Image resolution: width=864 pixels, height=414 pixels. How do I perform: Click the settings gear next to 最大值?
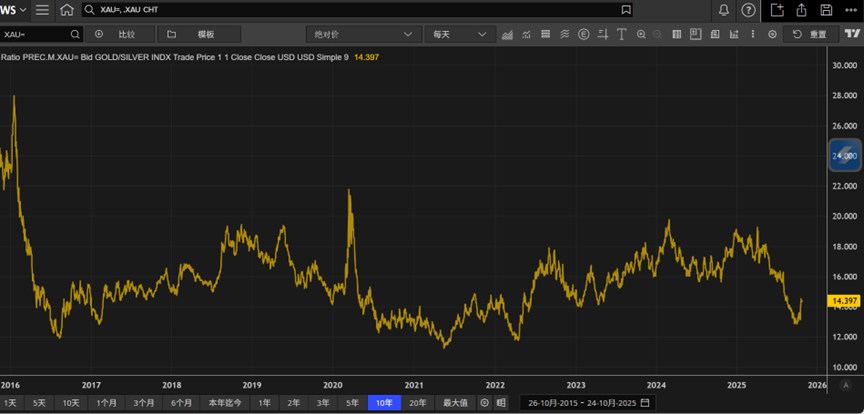(484, 403)
